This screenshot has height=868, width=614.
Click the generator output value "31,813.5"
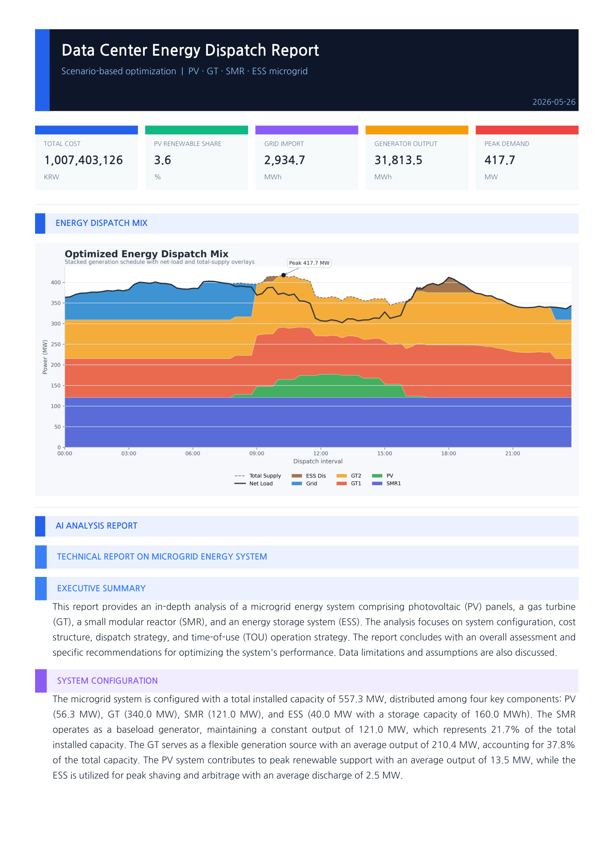[398, 160]
